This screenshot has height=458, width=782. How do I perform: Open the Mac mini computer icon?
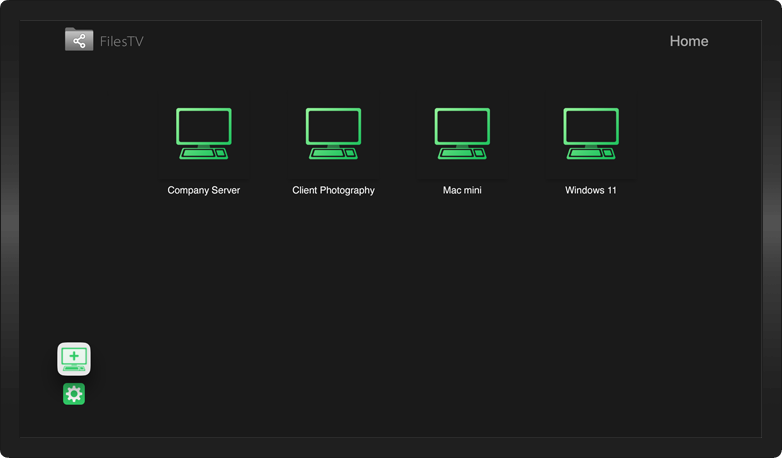[x=462, y=134]
